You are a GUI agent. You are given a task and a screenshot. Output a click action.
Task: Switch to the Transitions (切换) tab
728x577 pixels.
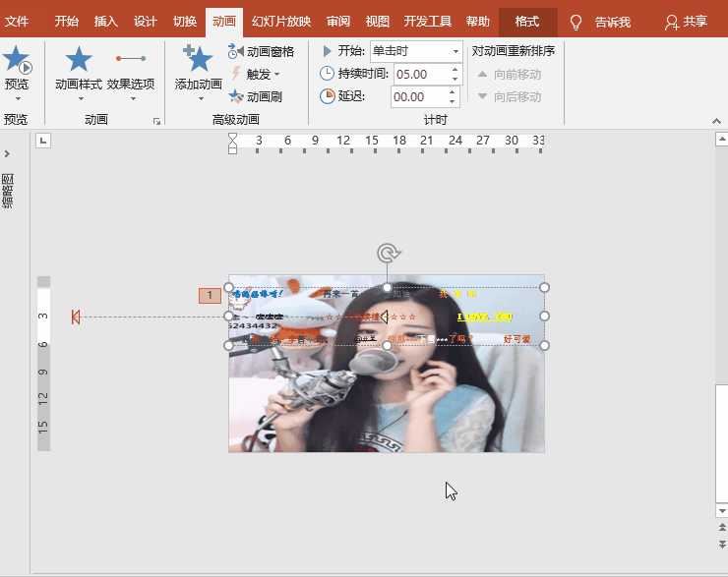pyautogui.click(x=185, y=22)
